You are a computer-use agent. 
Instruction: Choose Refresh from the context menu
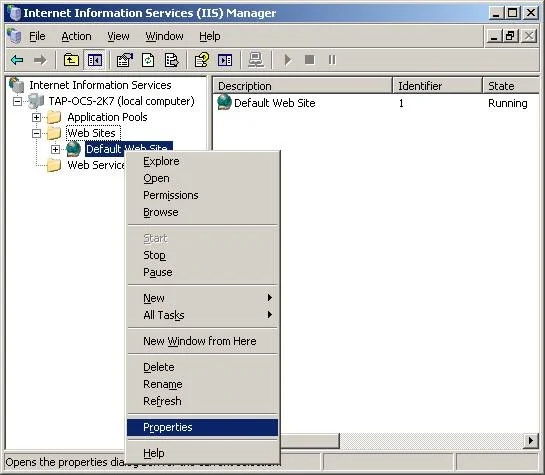(203, 401)
